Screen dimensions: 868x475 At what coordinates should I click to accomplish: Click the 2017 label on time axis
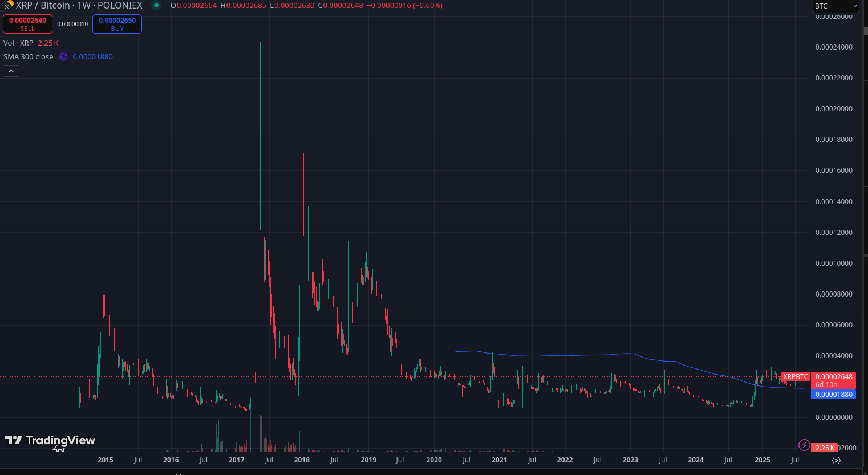[236, 460]
